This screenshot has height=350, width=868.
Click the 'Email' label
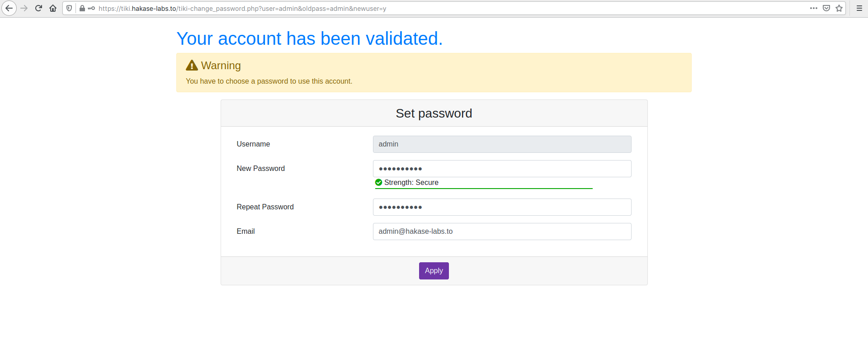[x=246, y=231]
